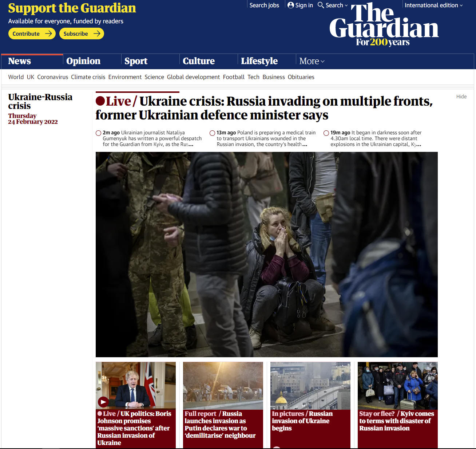
Task: Open the Search dropdown chevron
Action: click(346, 5)
